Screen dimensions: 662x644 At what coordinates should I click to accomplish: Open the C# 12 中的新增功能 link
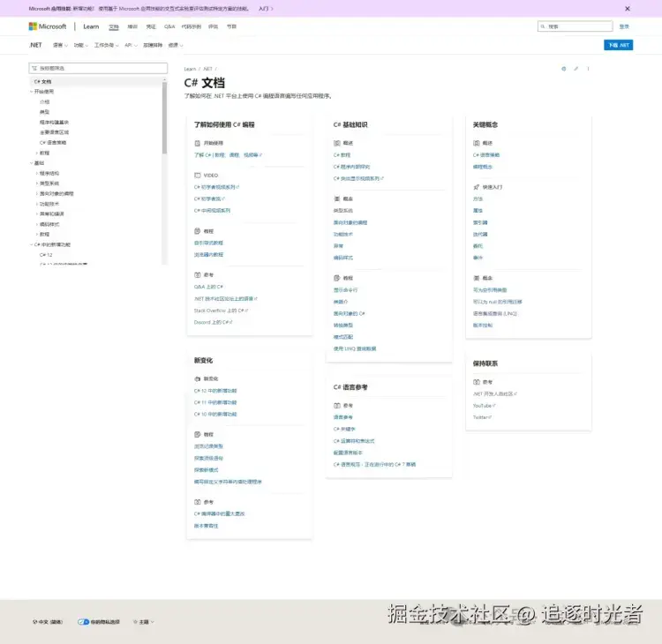(x=215, y=390)
